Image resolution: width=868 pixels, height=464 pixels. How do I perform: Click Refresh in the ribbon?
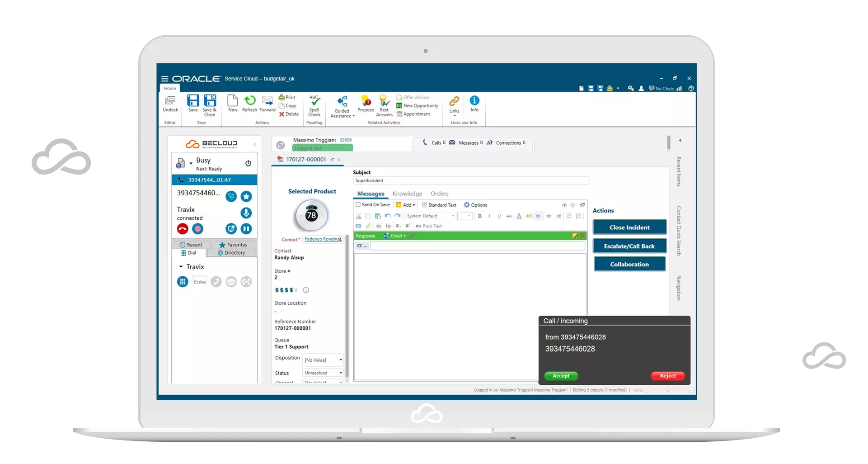pyautogui.click(x=249, y=104)
